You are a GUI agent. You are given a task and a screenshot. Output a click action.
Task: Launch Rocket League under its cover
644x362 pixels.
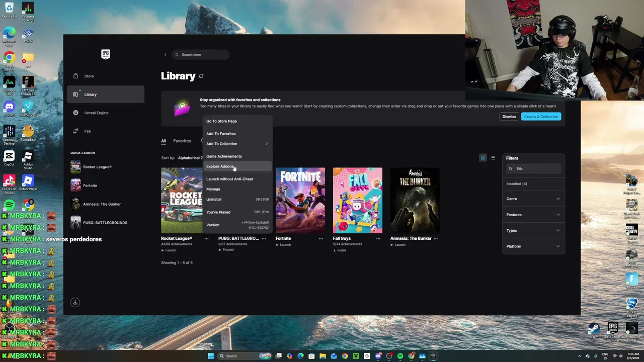click(x=169, y=250)
